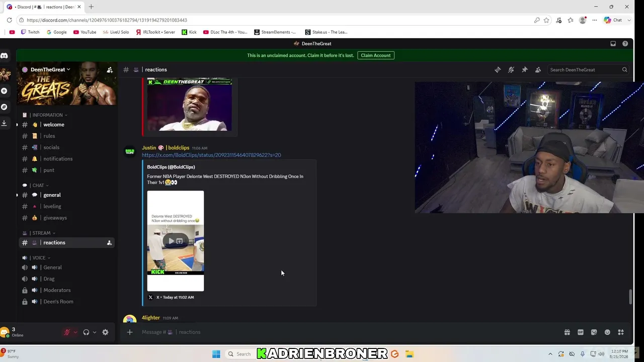Screen dimensions: 644x362
Task: Click BoldClips (@BoldClips) embed author link
Action: click(171, 167)
